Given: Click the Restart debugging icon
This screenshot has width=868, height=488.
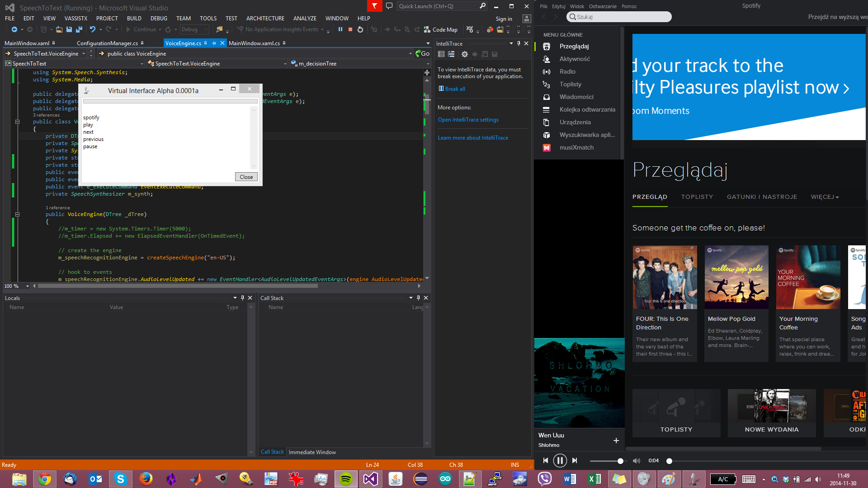Looking at the screenshot, I should [x=360, y=29].
